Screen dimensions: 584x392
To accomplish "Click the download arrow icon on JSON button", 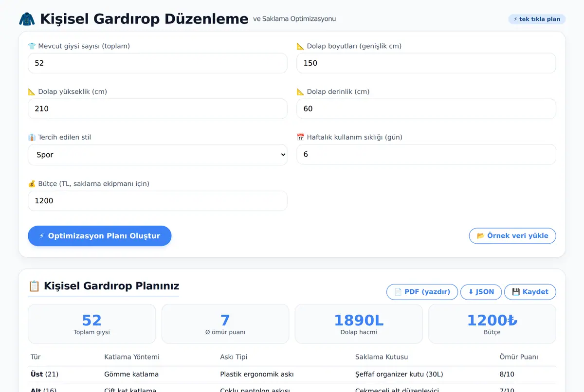I will [471, 292].
